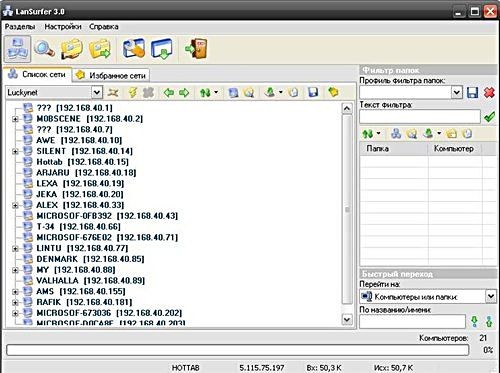The width and height of the screenshot is (500, 373).
Task: Expand the MY tree node
Action: point(15,270)
